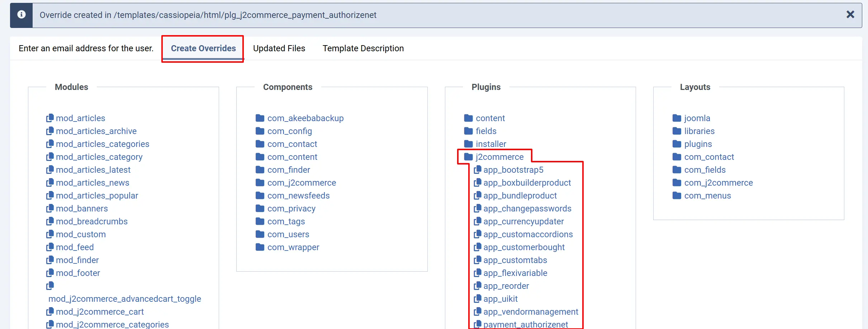Create override for mod_breadcrumbs
The image size is (868, 329).
pos(87,221)
